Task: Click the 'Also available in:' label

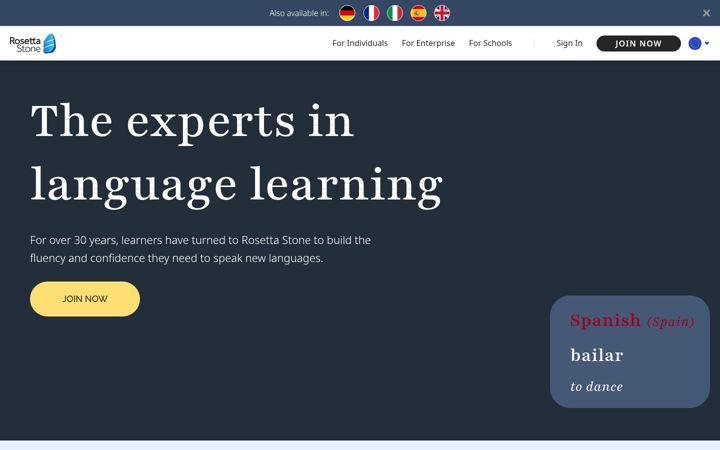Action: (299, 13)
